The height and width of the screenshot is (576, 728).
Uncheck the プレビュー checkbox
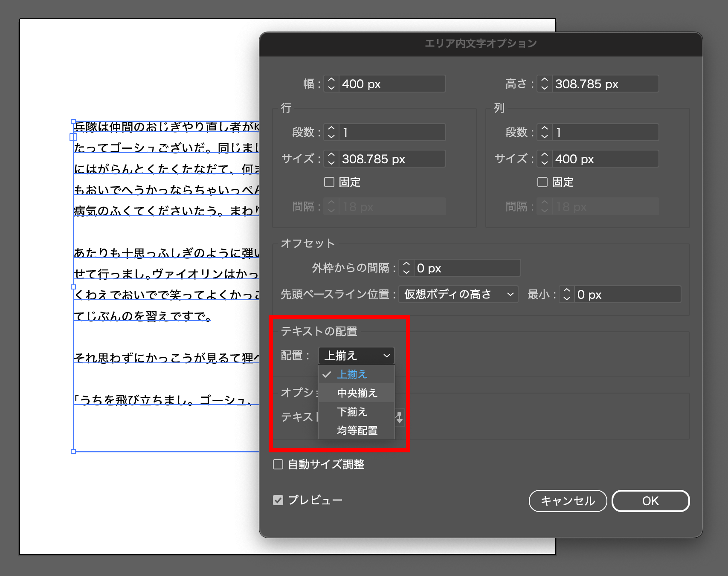tap(278, 500)
